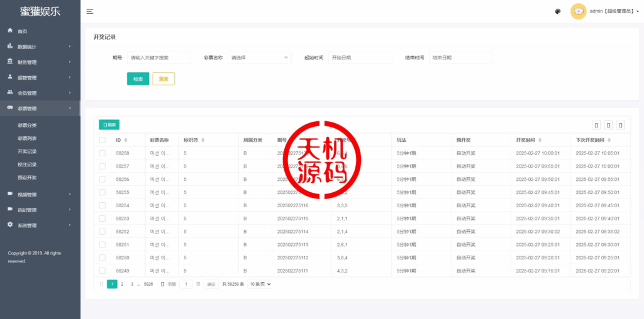Open the 彩票名称 select dropdown
Screen dimensions: 644x319
[x=259, y=58]
